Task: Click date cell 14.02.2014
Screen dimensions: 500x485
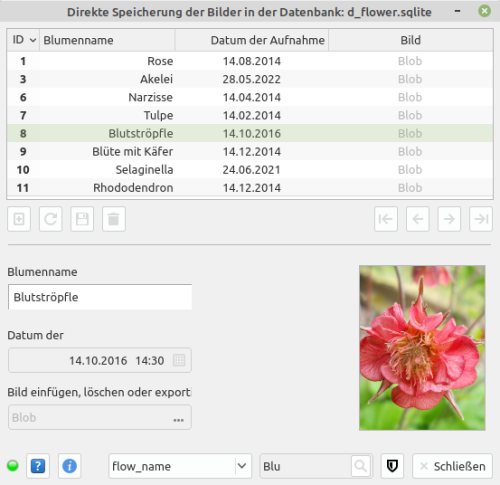Action: [252, 115]
